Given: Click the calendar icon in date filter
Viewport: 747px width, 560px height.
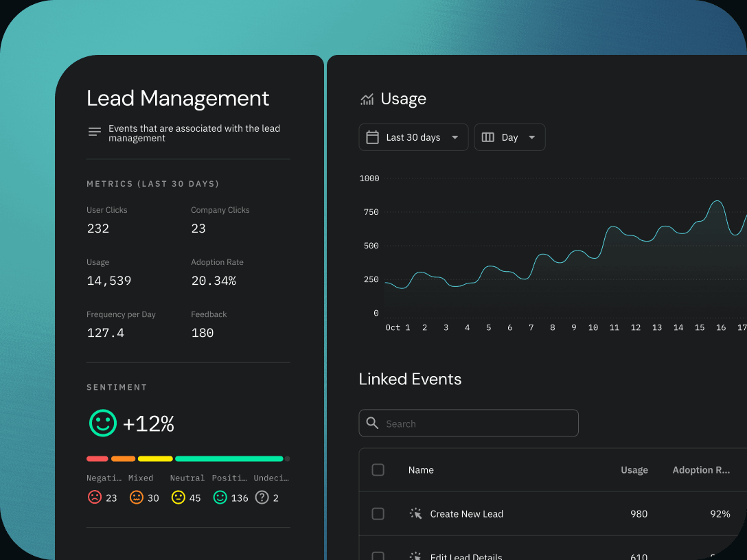Looking at the screenshot, I should [x=372, y=137].
